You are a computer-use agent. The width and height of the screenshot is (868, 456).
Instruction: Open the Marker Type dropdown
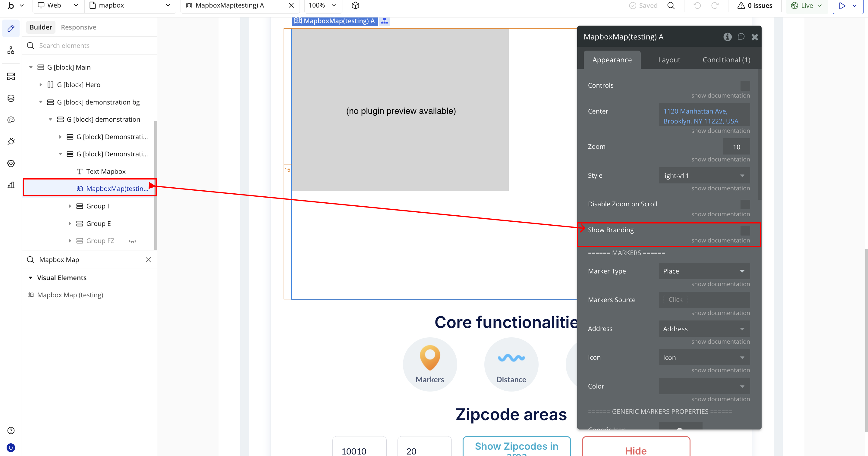tap(704, 271)
